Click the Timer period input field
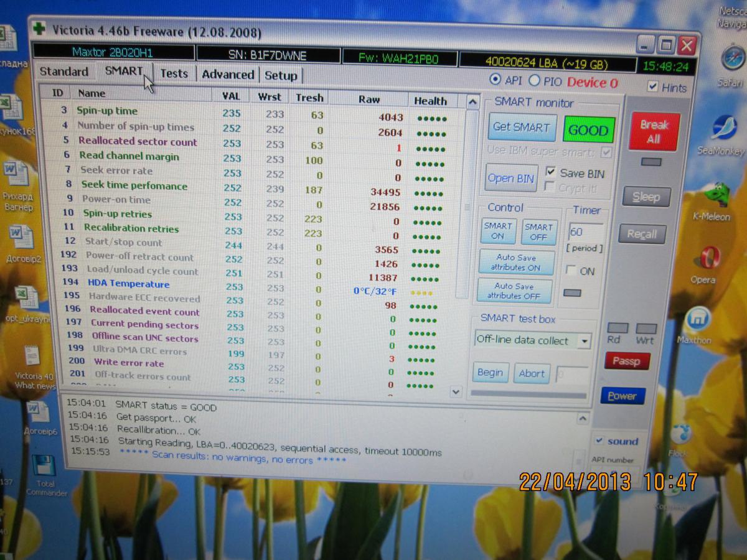 click(585, 232)
